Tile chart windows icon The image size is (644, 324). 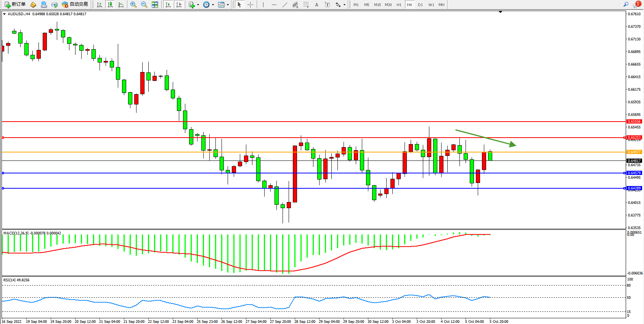pyautogui.click(x=155, y=5)
